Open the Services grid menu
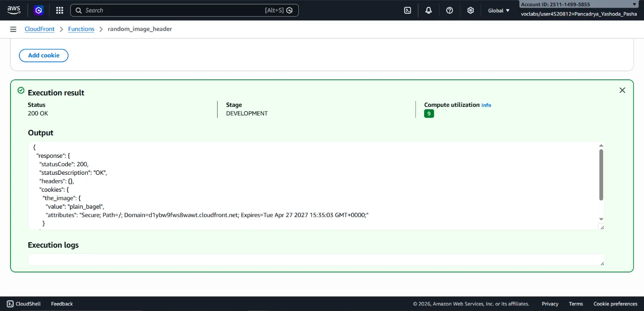Viewport: 644px width, 311px height. pos(60,10)
